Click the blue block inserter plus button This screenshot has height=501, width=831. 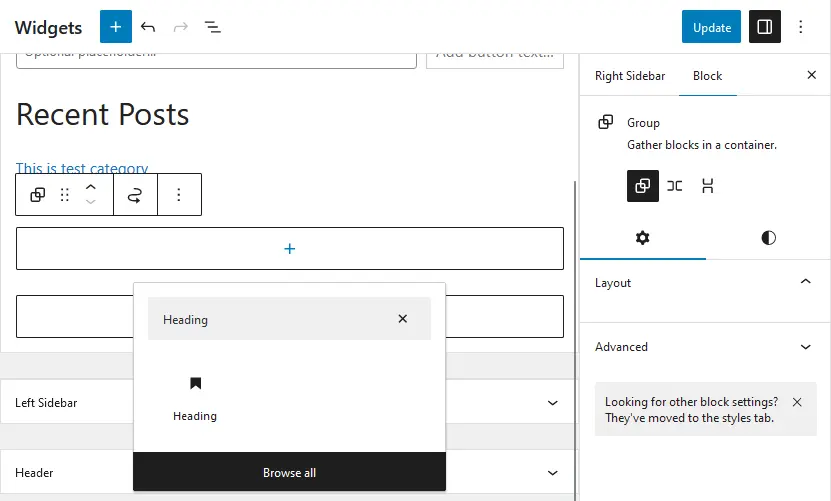pos(116,27)
